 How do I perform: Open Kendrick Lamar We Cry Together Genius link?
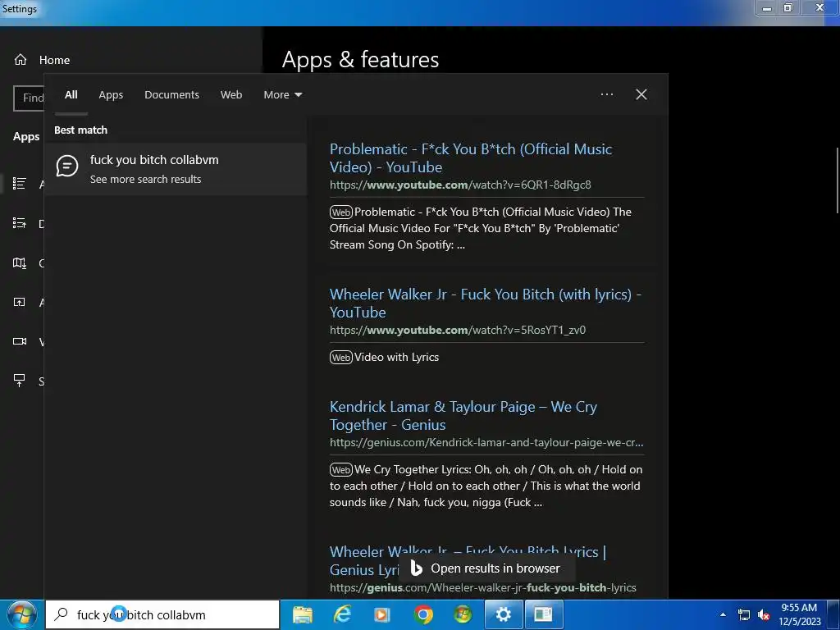coord(463,416)
